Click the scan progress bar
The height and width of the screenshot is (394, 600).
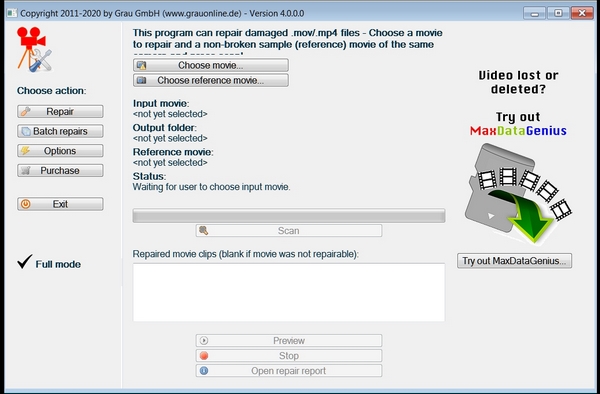pyautogui.click(x=289, y=215)
